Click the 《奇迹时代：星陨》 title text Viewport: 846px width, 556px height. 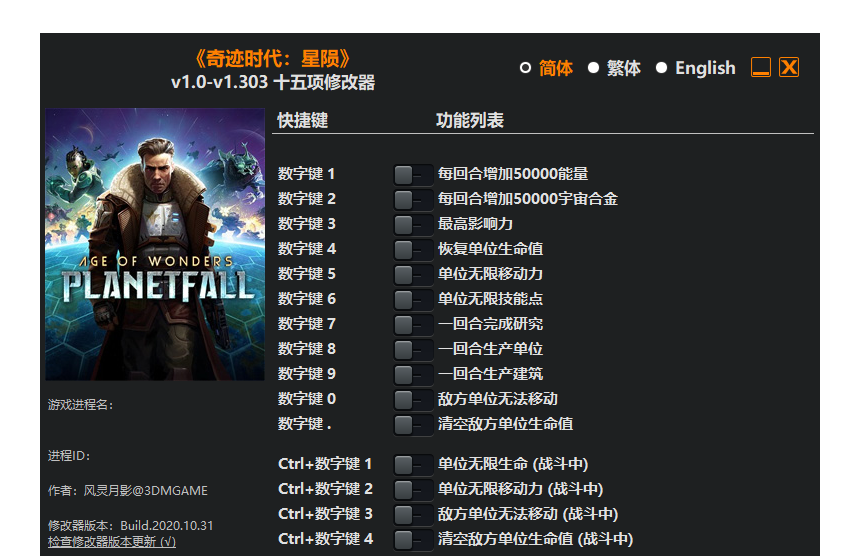point(272,59)
